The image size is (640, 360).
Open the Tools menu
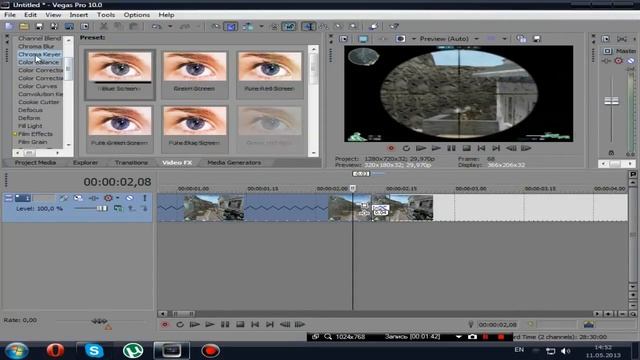[106, 15]
